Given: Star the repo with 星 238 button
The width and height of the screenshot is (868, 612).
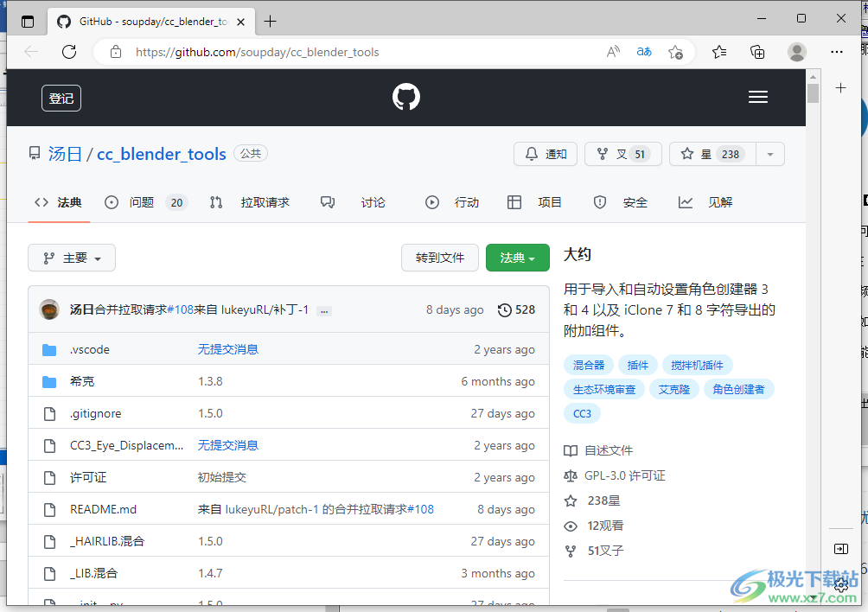Looking at the screenshot, I should [x=713, y=155].
